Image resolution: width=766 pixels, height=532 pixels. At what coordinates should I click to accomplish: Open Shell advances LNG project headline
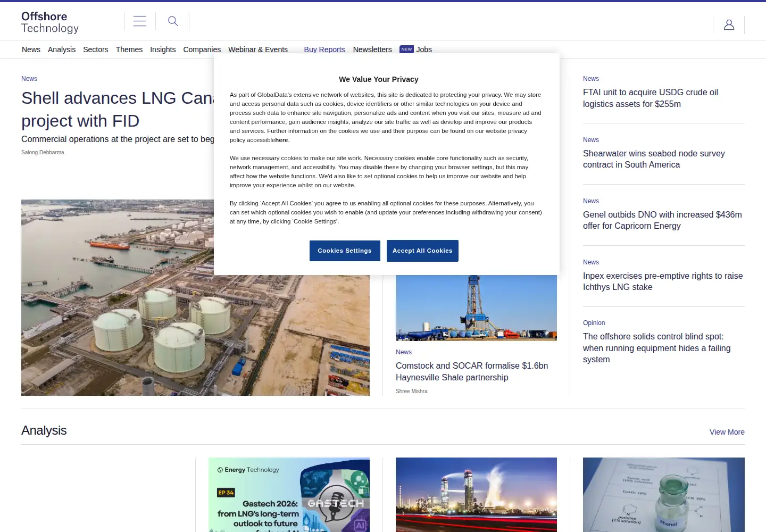coord(117,109)
